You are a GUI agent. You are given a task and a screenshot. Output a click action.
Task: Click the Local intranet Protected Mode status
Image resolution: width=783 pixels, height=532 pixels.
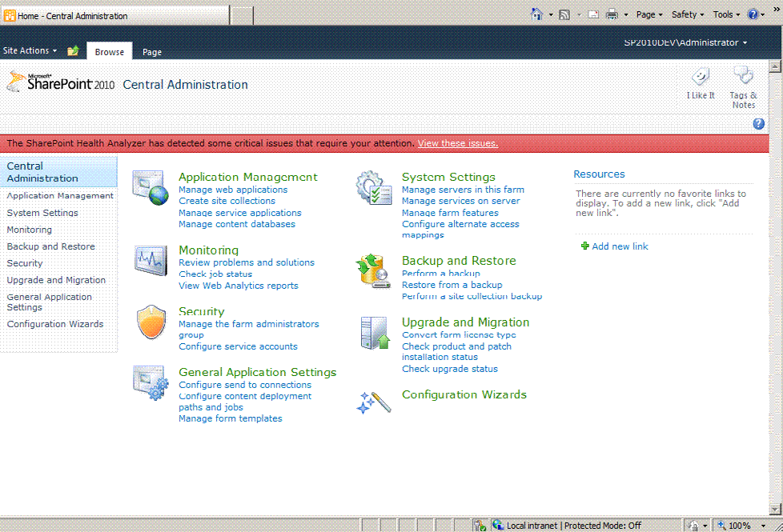coord(574,526)
